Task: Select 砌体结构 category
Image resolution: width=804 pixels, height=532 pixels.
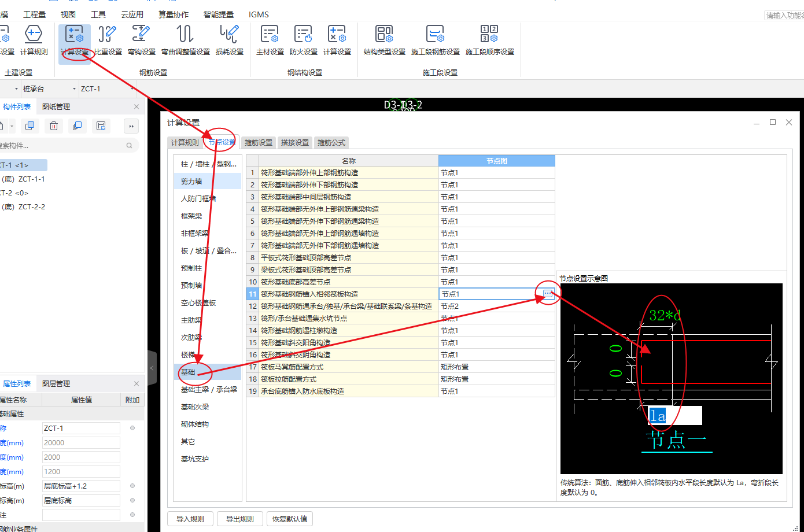Action: pyautogui.click(x=208, y=424)
